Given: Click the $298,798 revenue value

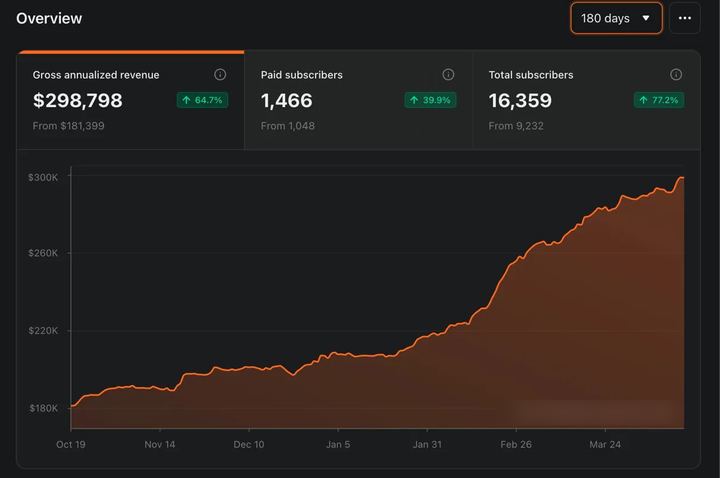Looking at the screenshot, I should 78,101.
